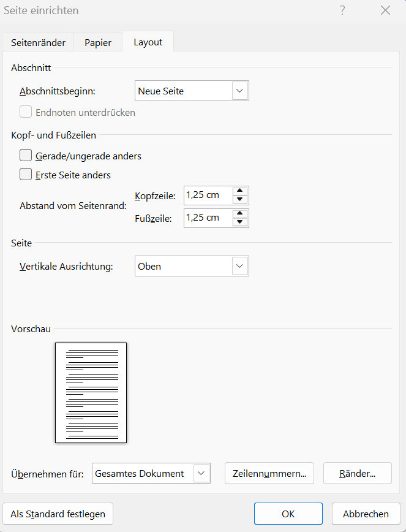The height and width of the screenshot is (532, 406).
Task: Close the Seite einrichten dialog
Action: pos(385,10)
